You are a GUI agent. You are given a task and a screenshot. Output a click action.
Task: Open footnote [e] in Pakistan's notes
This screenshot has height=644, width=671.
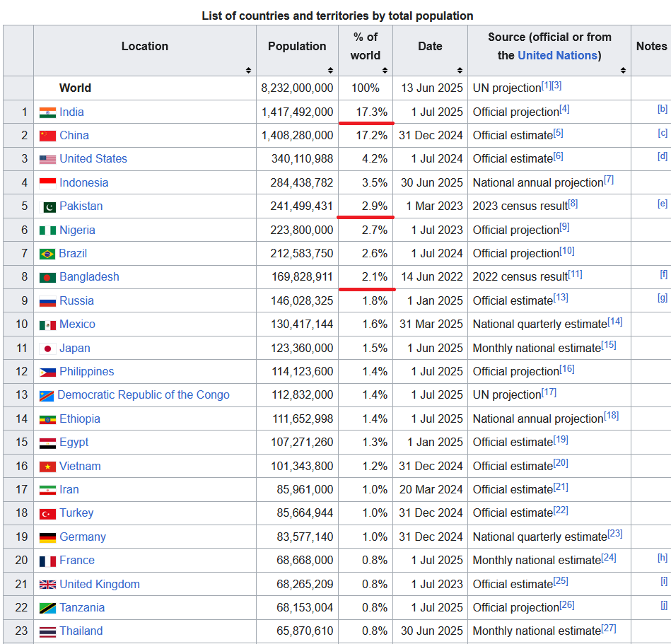pos(662,204)
